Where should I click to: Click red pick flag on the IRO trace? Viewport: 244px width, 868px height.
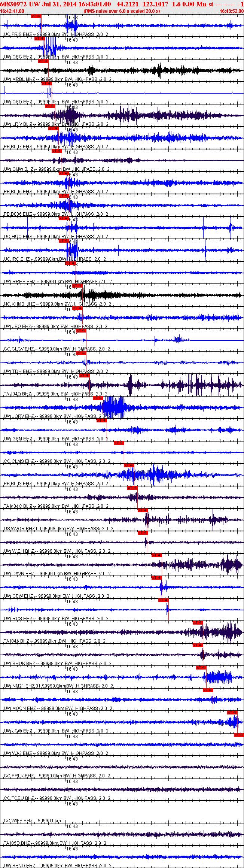[x=64, y=241]
